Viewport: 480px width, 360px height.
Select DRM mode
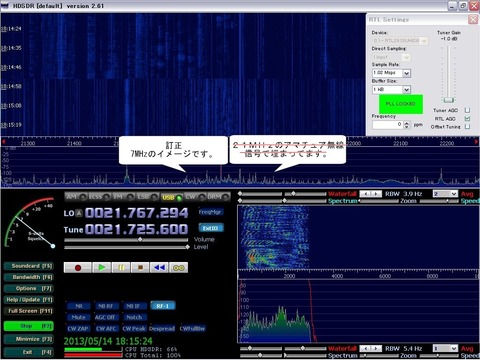[x=218, y=197]
